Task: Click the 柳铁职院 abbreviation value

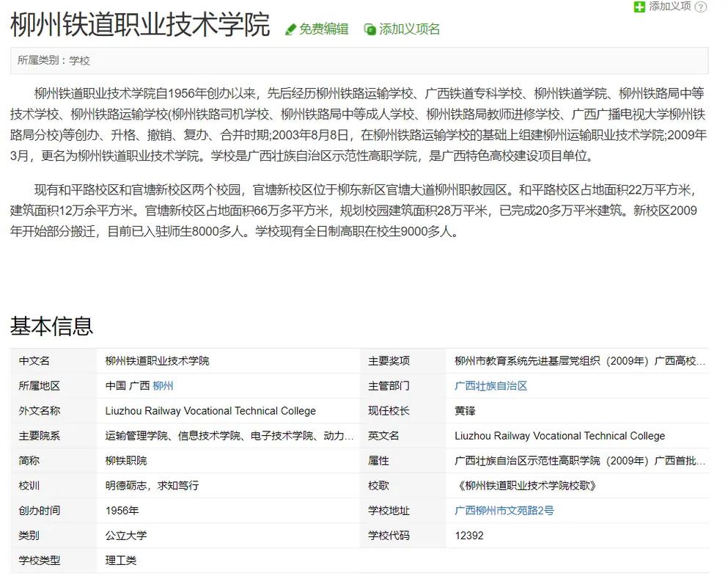Action: pyautogui.click(x=126, y=461)
